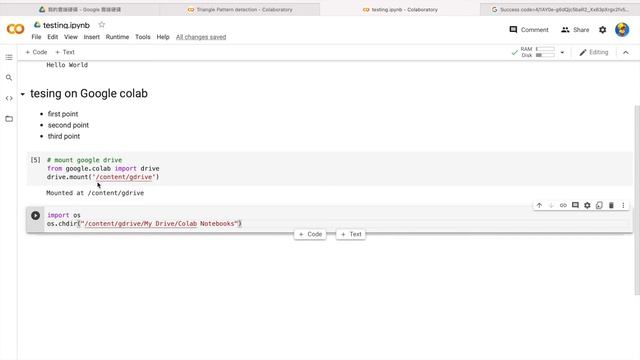The width and height of the screenshot is (640, 360).
Task: Open notebook settings gear in header
Action: click(x=602, y=29)
